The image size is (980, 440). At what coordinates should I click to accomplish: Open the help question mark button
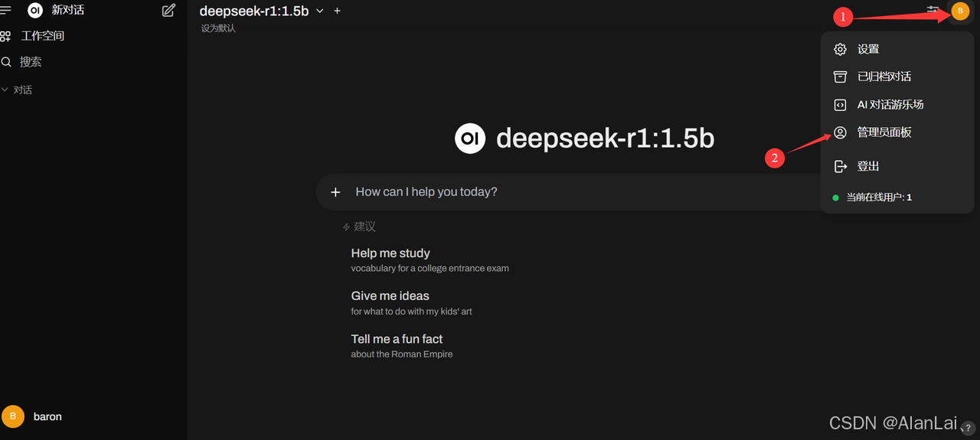969,429
